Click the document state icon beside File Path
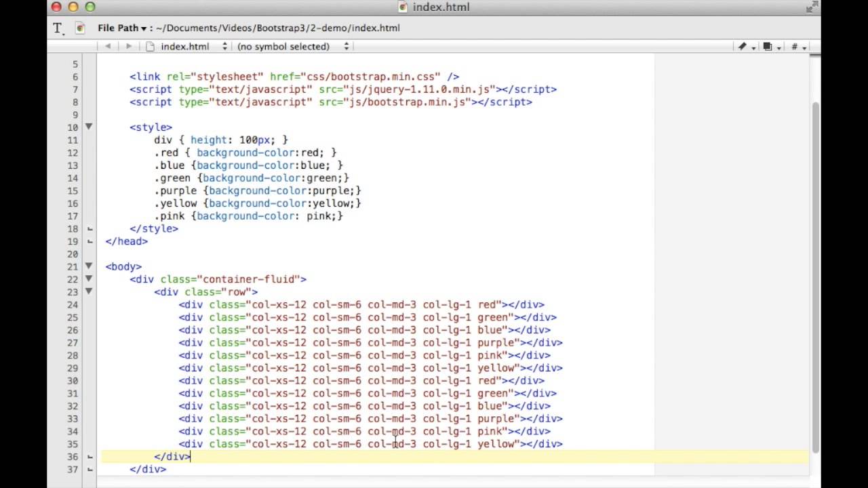Screen dimensions: 868x488 (81, 28)
